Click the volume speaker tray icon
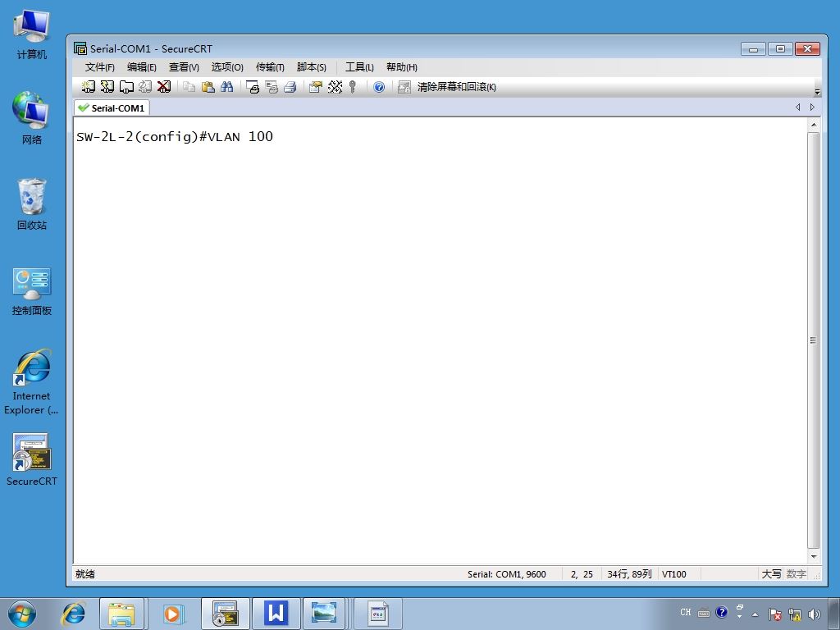Viewport: 840px width, 630px height. click(815, 614)
